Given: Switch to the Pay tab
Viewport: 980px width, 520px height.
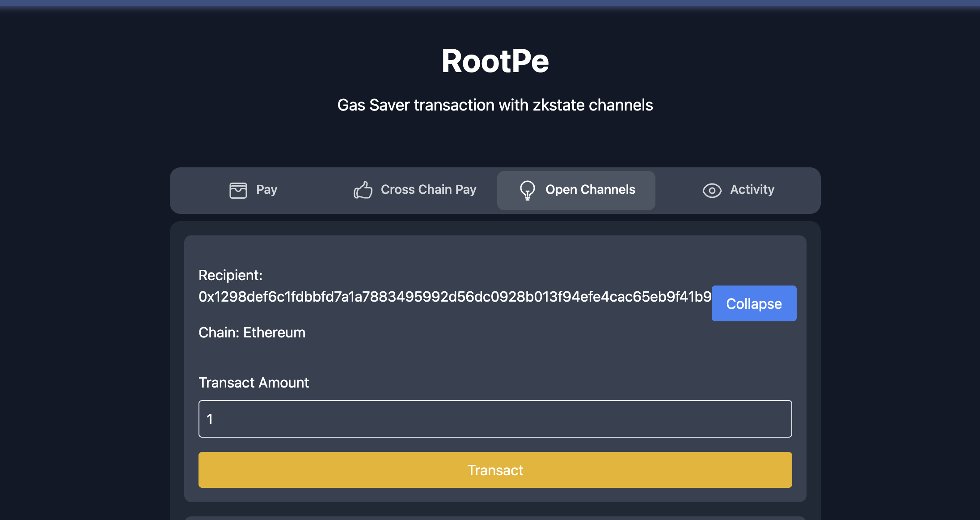Looking at the screenshot, I should [253, 190].
